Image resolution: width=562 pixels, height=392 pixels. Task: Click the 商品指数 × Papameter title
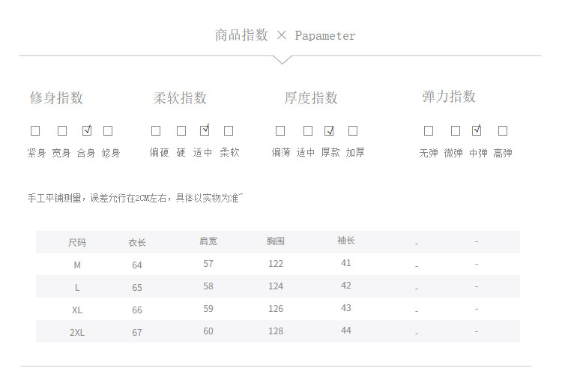285,35
